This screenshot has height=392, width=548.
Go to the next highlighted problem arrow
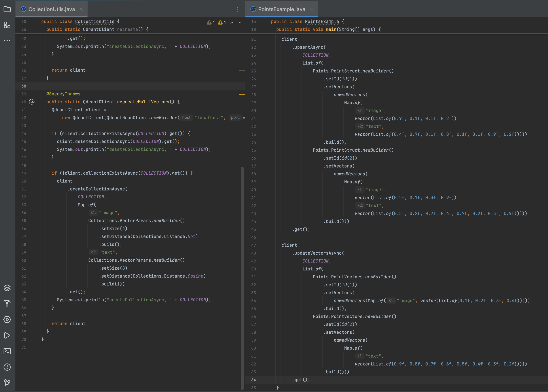pyautogui.click(x=240, y=22)
